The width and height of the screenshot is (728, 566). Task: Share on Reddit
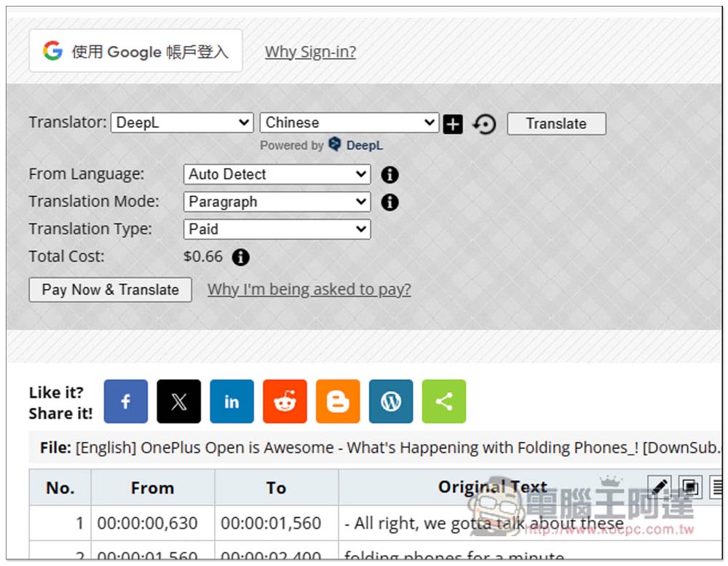(x=285, y=401)
